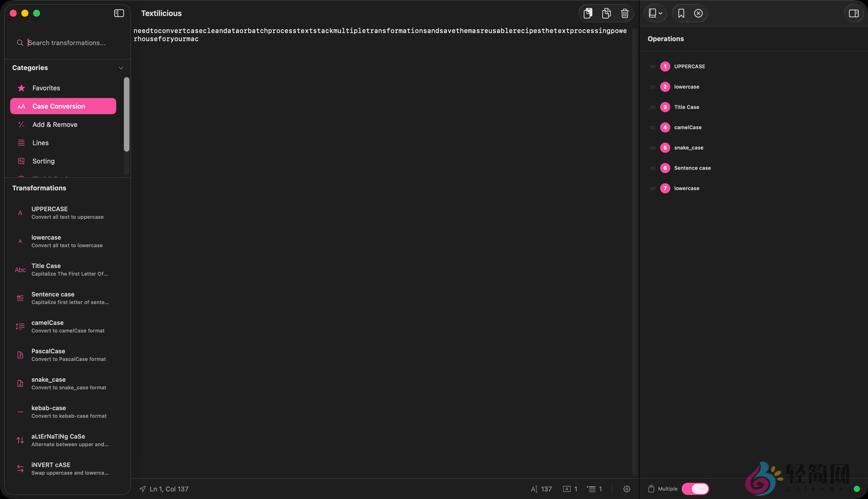Click the word count indicator icon

[567, 489]
